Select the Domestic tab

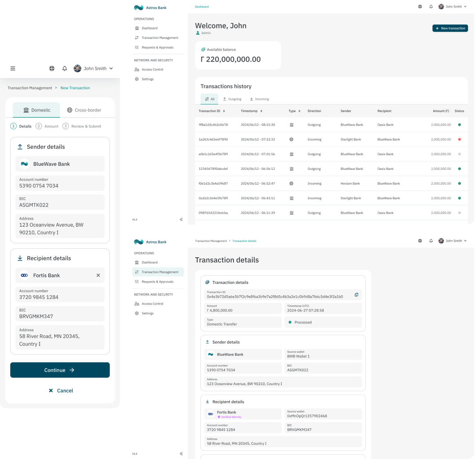36,110
